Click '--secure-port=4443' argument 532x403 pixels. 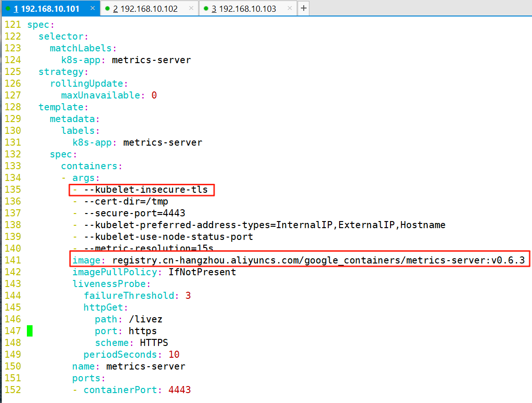(x=134, y=213)
